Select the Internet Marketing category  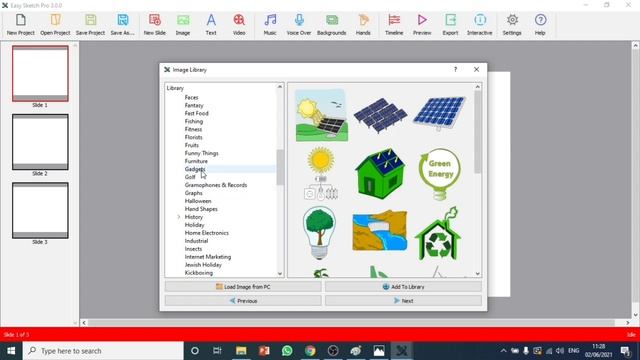click(x=208, y=257)
